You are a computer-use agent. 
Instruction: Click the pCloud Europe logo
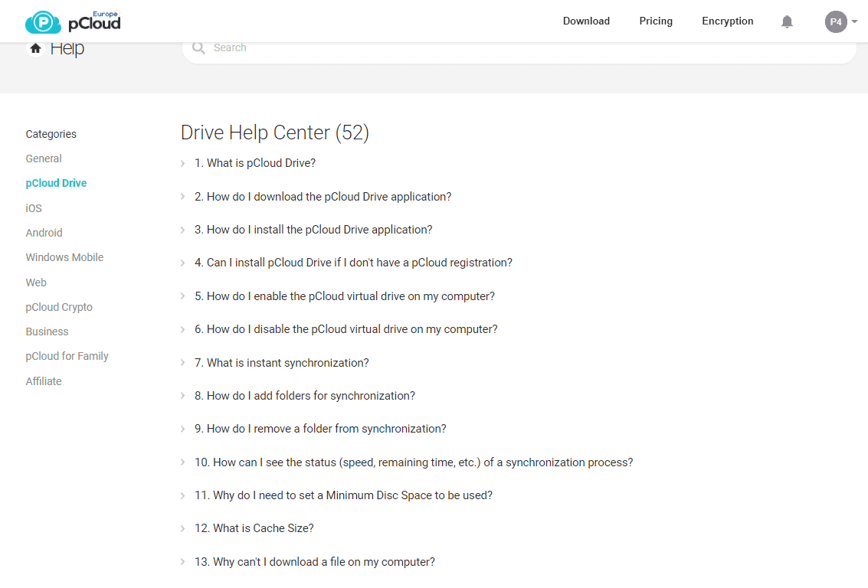(73, 21)
